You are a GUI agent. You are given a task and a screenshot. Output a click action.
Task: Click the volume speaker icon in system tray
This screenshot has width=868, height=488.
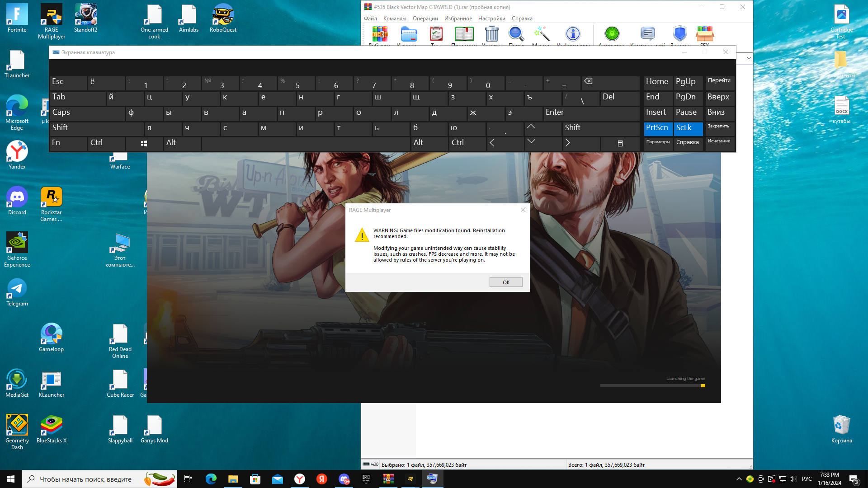793,479
